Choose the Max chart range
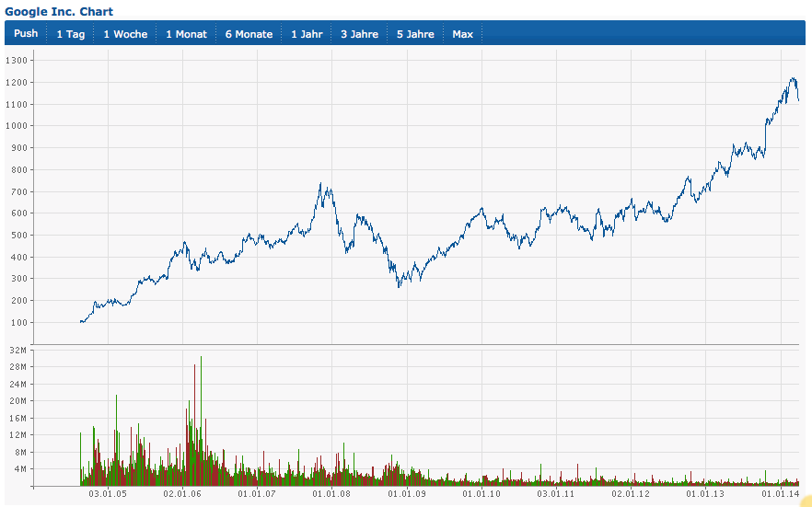 click(x=462, y=34)
